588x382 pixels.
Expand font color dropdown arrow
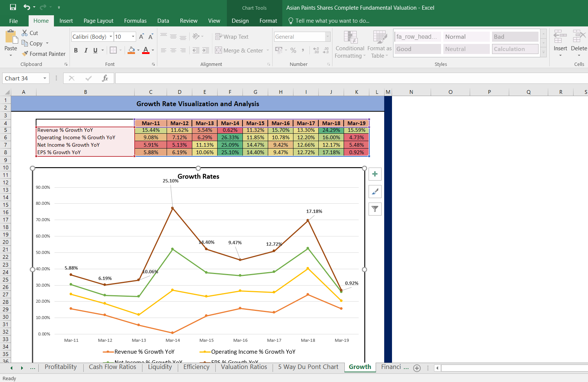coord(153,50)
